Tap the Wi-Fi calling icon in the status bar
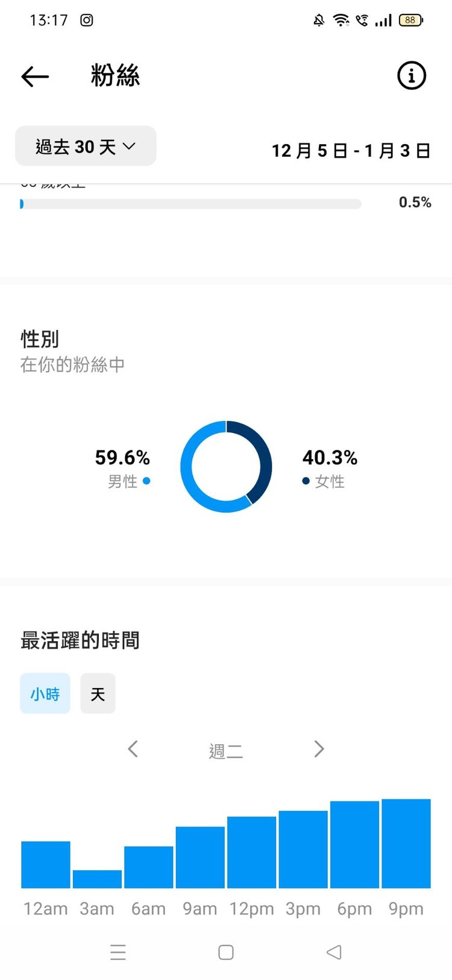Viewport: 452px width, 980px height. [x=363, y=20]
